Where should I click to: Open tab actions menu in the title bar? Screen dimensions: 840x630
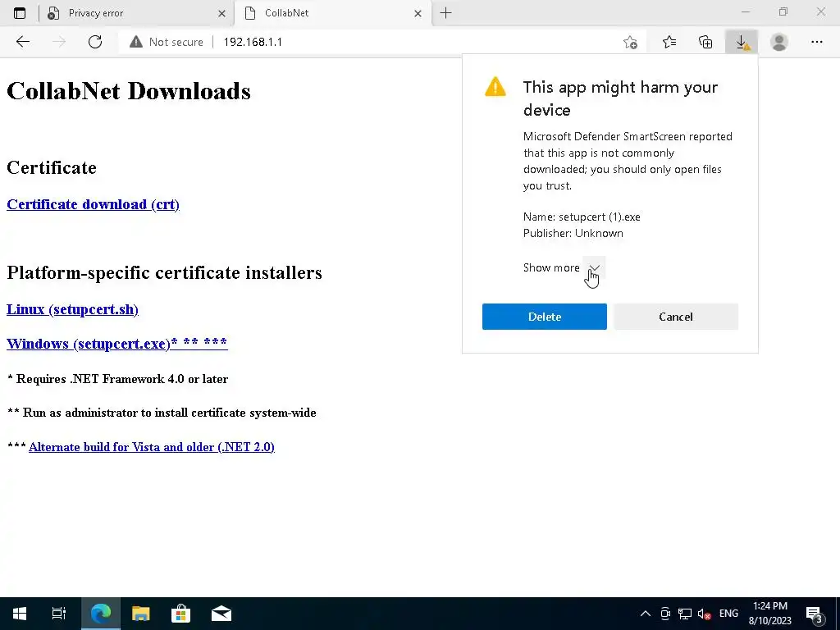pyautogui.click(x=20, y=13)
